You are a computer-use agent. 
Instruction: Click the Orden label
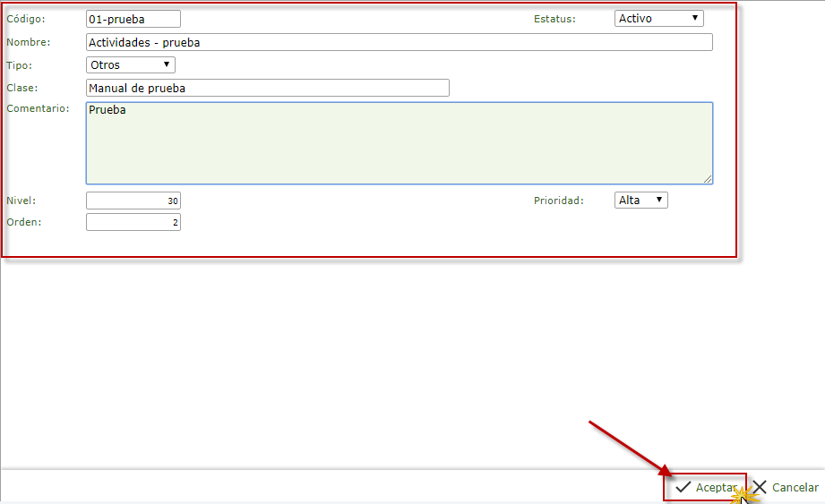23,222
